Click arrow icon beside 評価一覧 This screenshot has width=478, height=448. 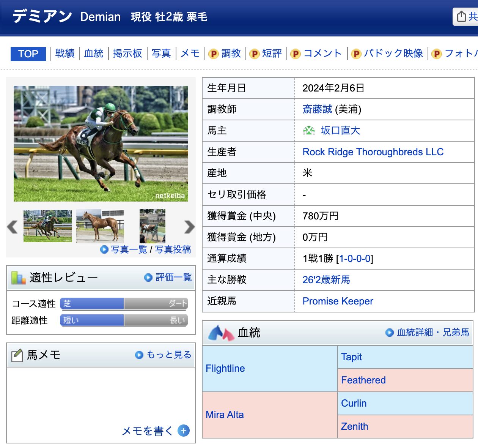(x=148, y=278)
